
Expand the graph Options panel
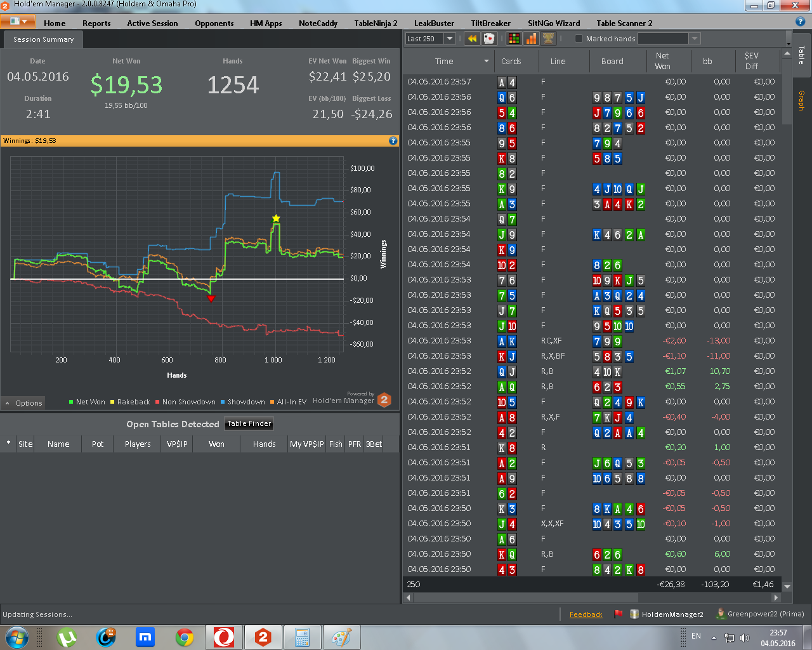[x=23, y=403]
